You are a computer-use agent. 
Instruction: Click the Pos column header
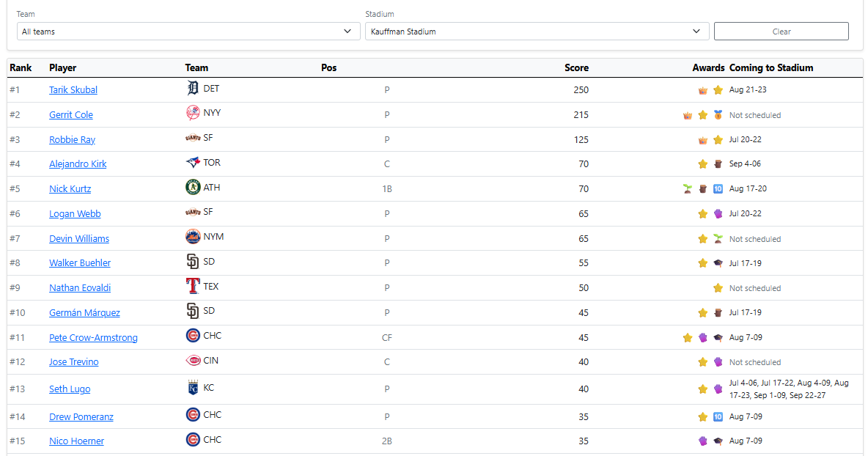pyautogui.click(x=329, y=67)
